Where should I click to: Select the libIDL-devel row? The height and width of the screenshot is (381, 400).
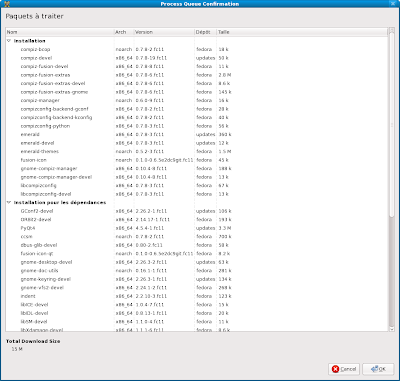tap(197, 313)
